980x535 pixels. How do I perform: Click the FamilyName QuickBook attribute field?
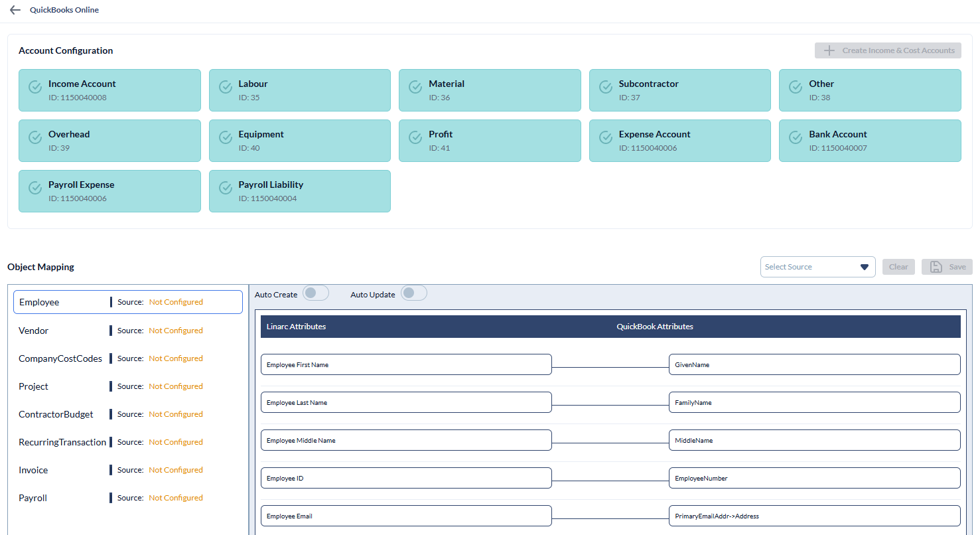(x=815, y=402)
